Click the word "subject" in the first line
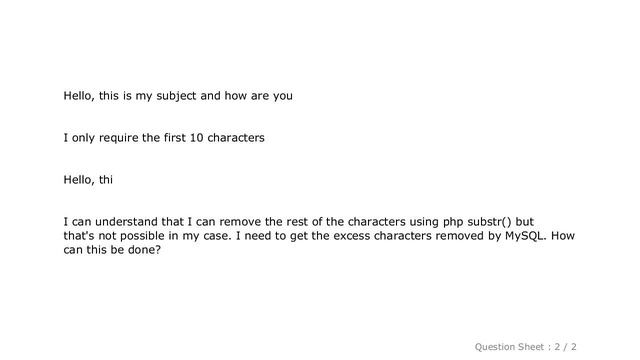Image resolution: width=640 pixels, height=360 pixels. coord(176,96)
